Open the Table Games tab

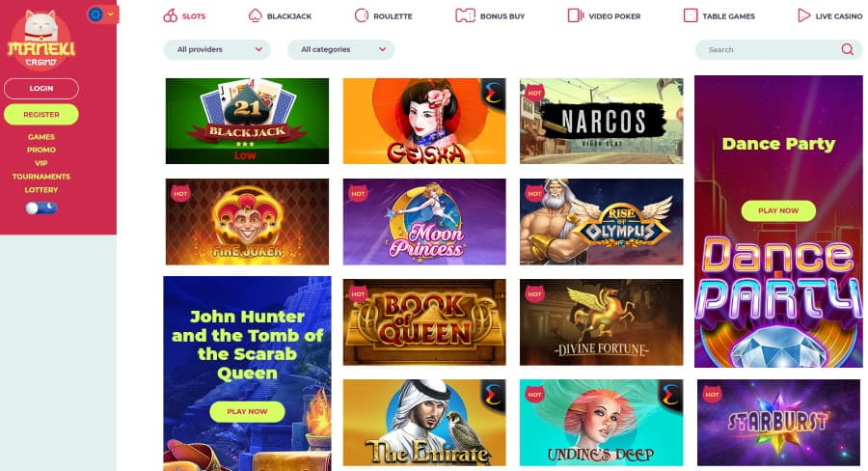pos(719,16)
